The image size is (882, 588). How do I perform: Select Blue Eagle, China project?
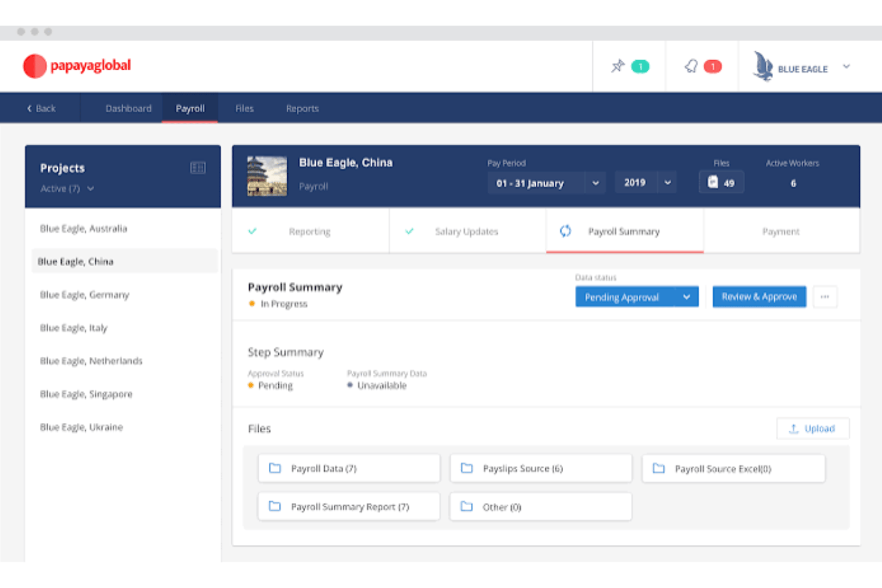(125, 261)
